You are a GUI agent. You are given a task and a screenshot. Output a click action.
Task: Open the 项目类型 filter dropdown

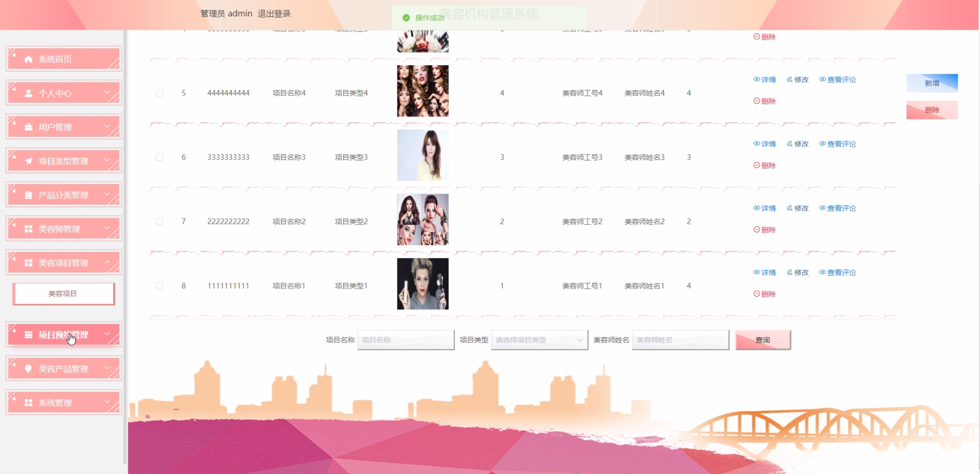539,340
